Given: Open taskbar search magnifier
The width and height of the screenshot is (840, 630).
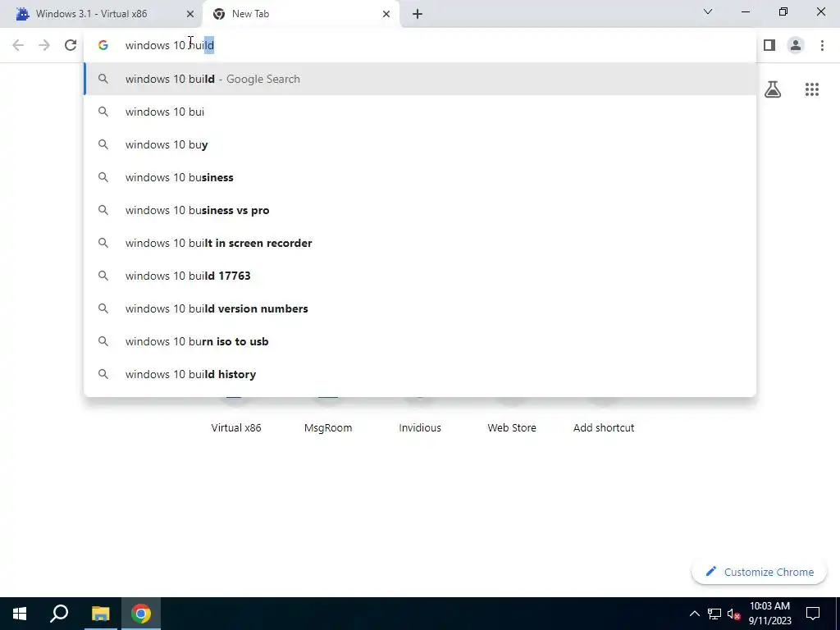Looking at the screenshot, I should click(59, 614).
